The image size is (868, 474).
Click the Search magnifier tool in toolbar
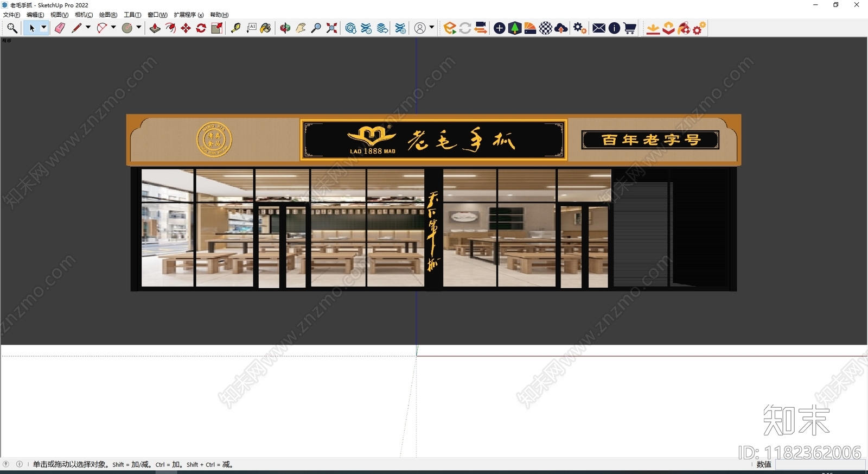[12, 28]
